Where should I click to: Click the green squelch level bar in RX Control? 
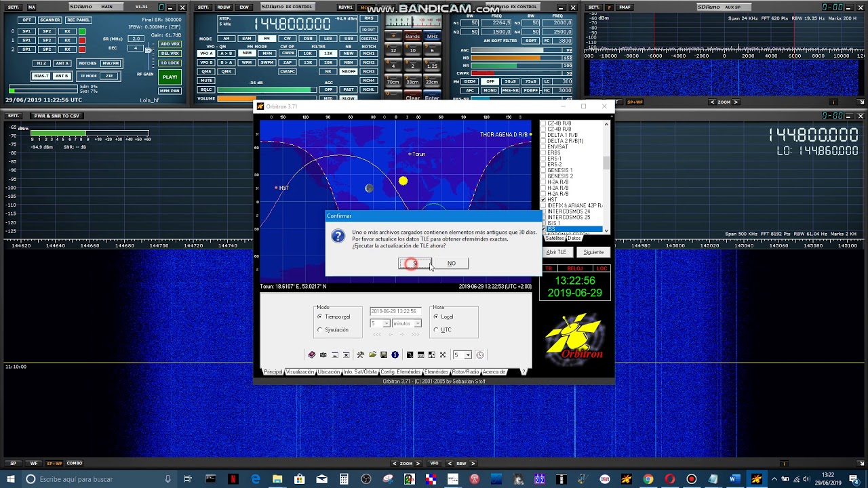click(x=267, y=89)
